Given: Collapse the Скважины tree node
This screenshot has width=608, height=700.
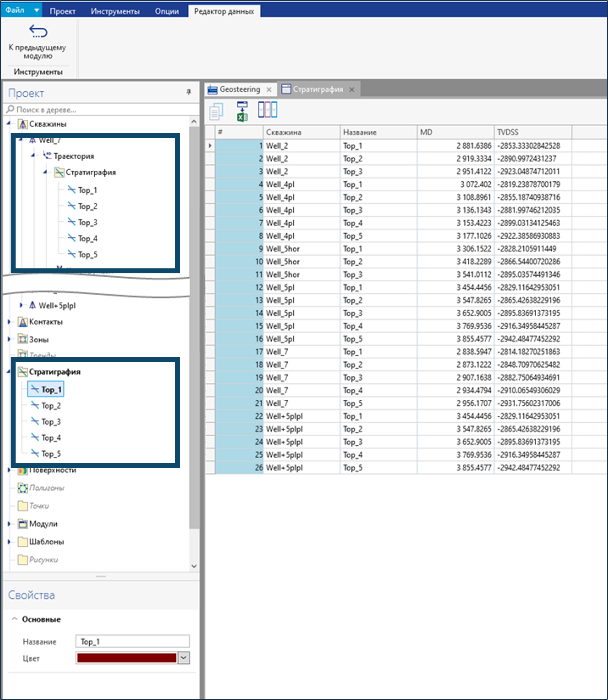Looking at the screenshot, I should point(9,123).
